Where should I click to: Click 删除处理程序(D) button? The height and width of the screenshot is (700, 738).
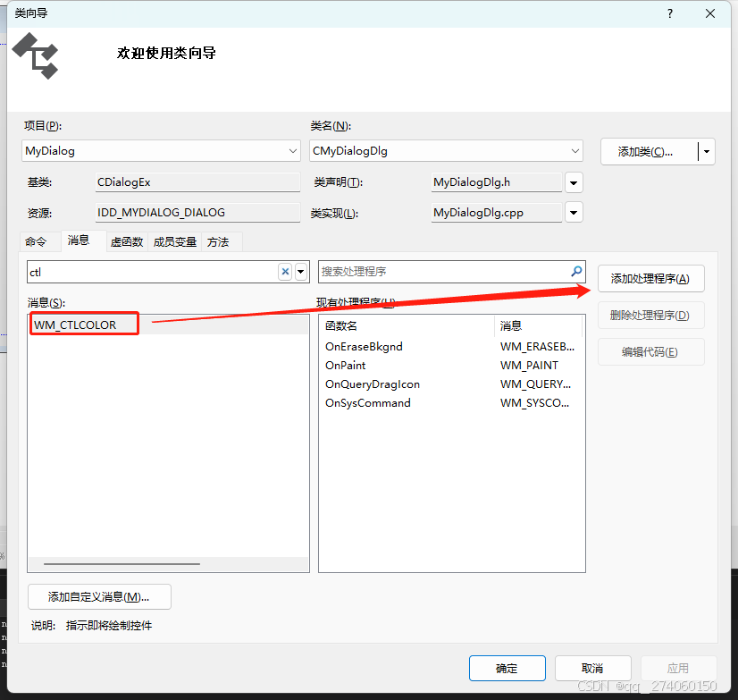[651, 316]
